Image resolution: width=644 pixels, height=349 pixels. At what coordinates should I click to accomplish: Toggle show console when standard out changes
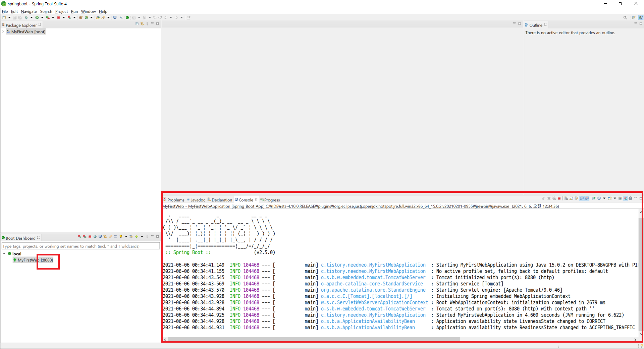[582, 198]
